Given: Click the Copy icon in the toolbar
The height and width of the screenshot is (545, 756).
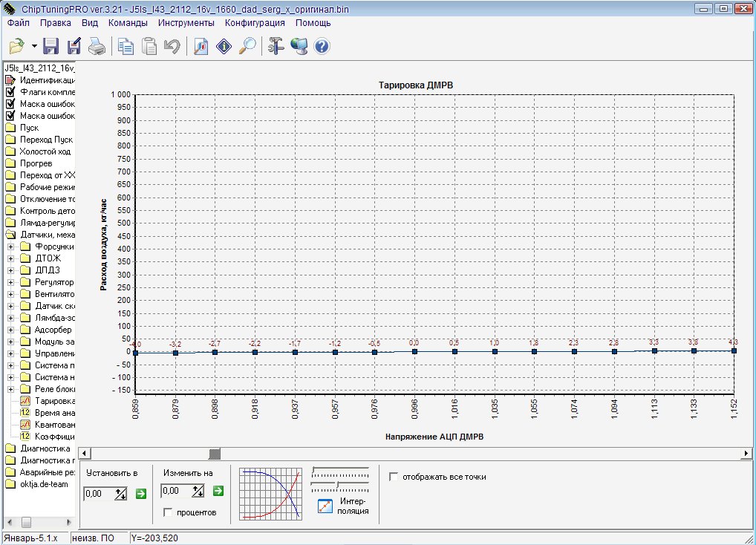Looking at the screenshot, I should (x=126, y=47).
